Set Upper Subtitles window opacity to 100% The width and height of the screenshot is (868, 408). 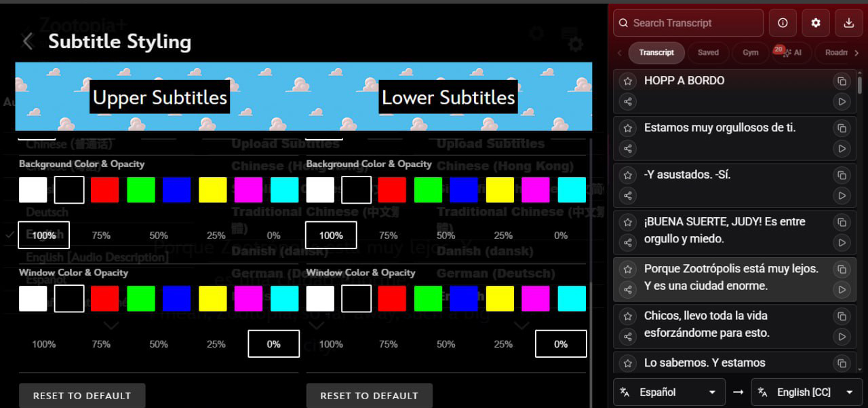[43, 344]
